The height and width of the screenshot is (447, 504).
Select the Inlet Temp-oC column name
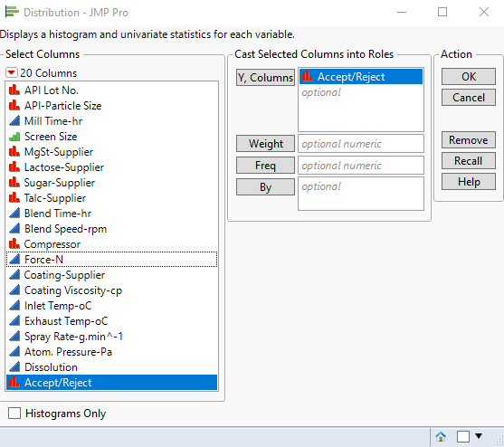click(58, 306)
